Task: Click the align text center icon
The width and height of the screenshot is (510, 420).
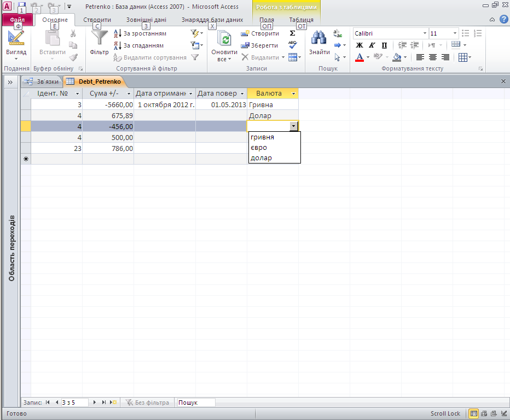Action: coord(433,57)
